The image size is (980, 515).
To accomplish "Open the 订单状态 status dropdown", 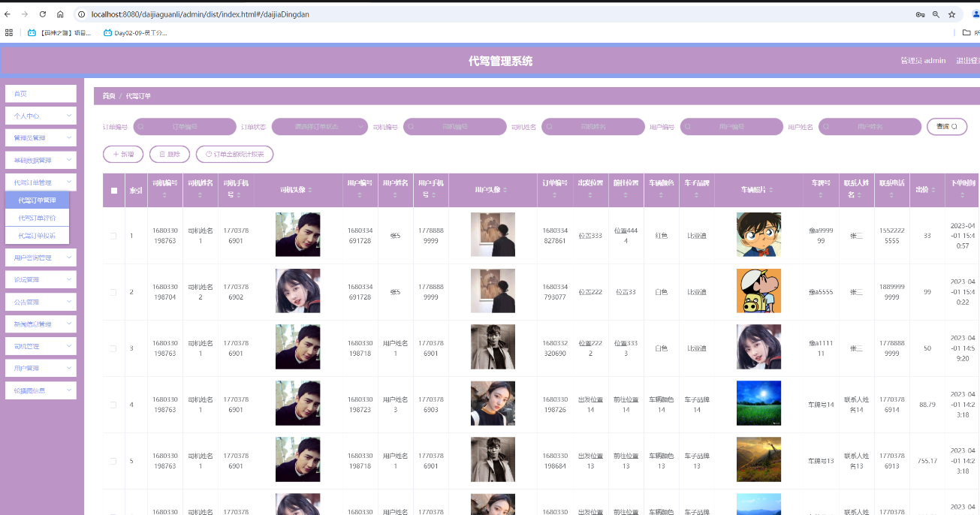I will click(320, 127).
